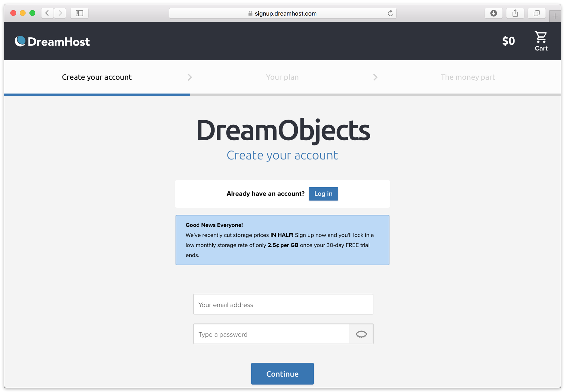Click the chevron after Your plan
The height and width of the screenshot is (392, 565).
tap(375, 77)
